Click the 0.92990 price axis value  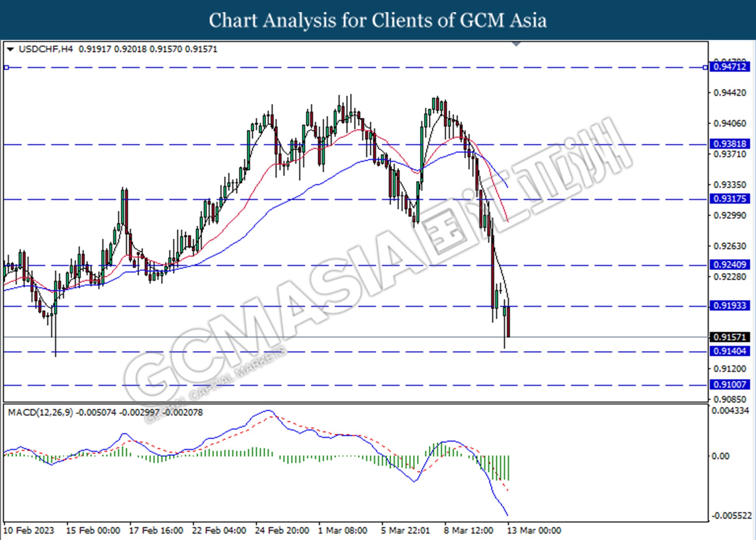click(x=730, y=216)
